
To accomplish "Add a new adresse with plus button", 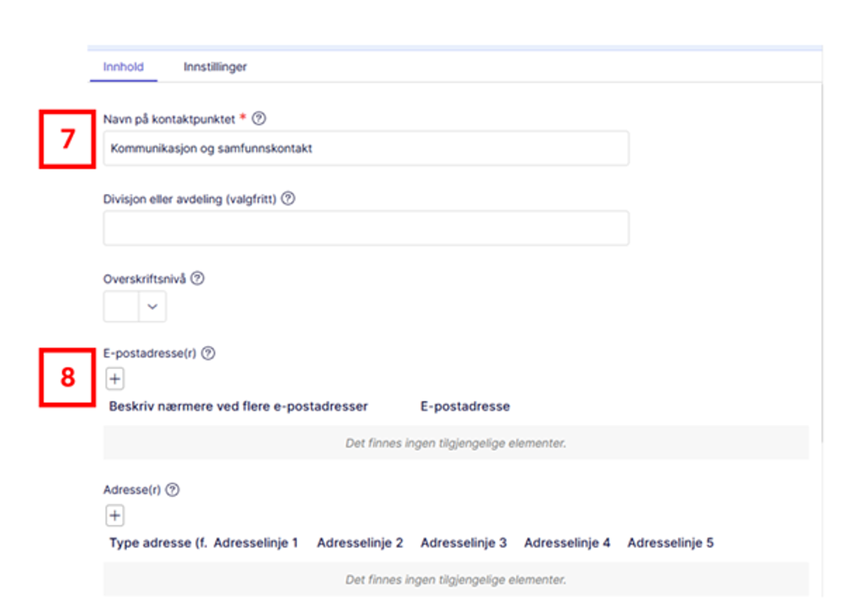I will pos(115,515).
